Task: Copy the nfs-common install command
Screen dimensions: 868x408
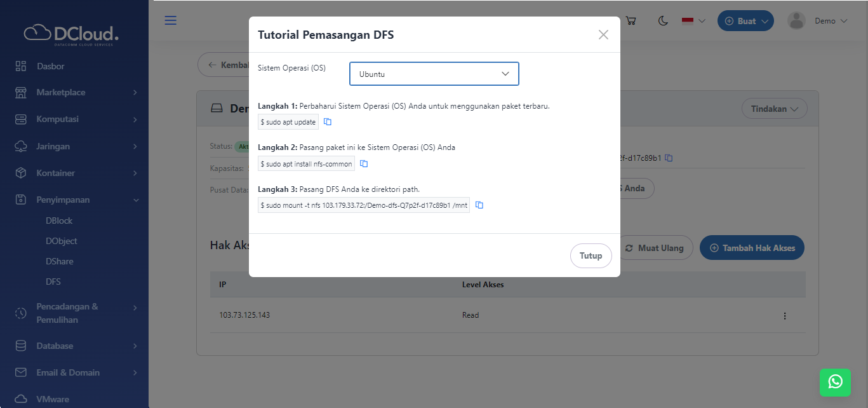Action: click(x=363, y=163)
